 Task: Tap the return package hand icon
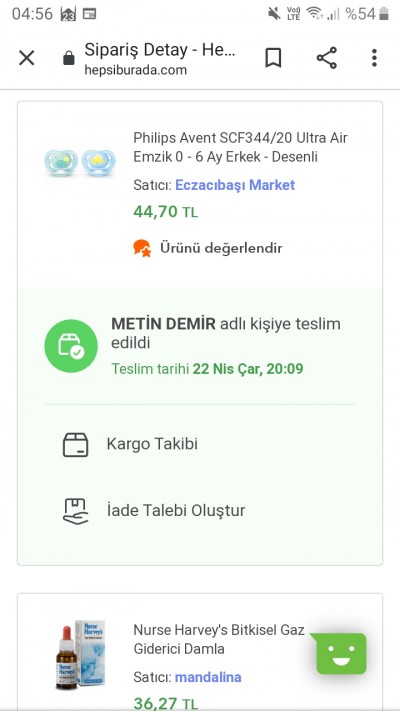point(75,511)
